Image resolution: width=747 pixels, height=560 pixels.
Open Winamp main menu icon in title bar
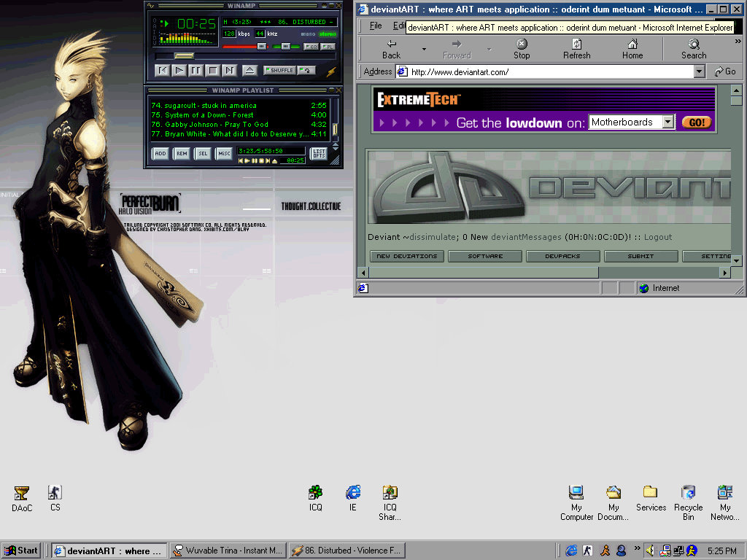click(x=151, y=6)
